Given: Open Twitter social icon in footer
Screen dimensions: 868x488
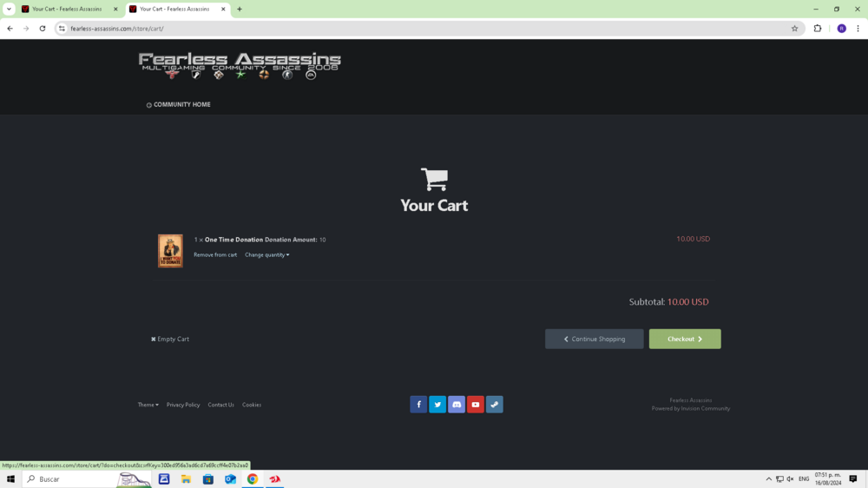Looking at the screenshot, I should pos(437,405).
